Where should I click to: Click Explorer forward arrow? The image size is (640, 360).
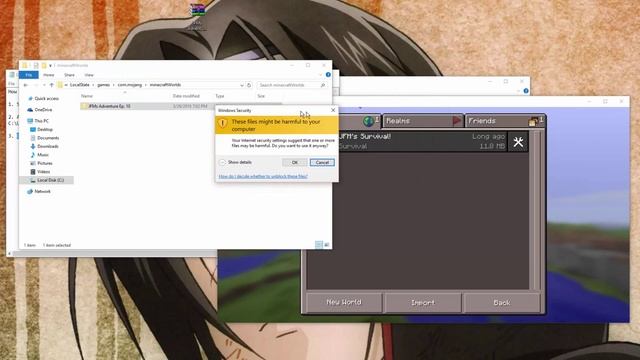point(36,85)
